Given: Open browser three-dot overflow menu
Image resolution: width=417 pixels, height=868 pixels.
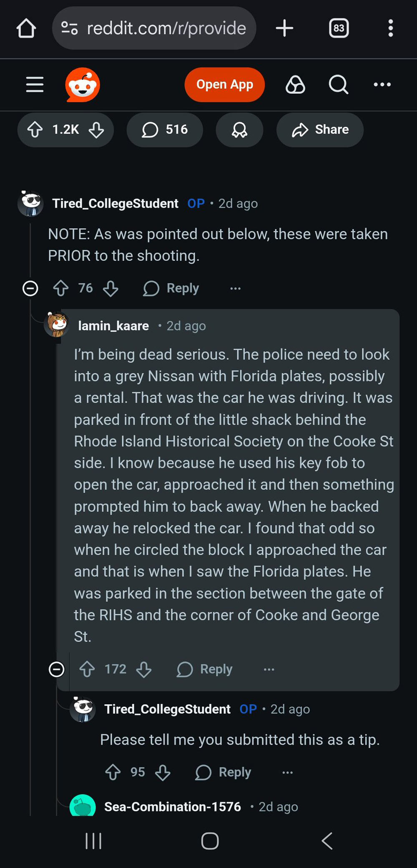Looking at the screenshot, I should (x=390, y=28).
